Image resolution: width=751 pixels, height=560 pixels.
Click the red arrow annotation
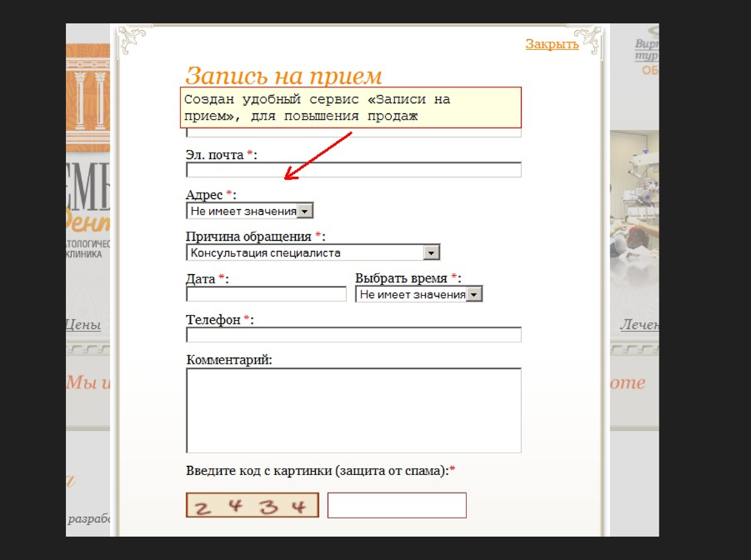point(318,154)
